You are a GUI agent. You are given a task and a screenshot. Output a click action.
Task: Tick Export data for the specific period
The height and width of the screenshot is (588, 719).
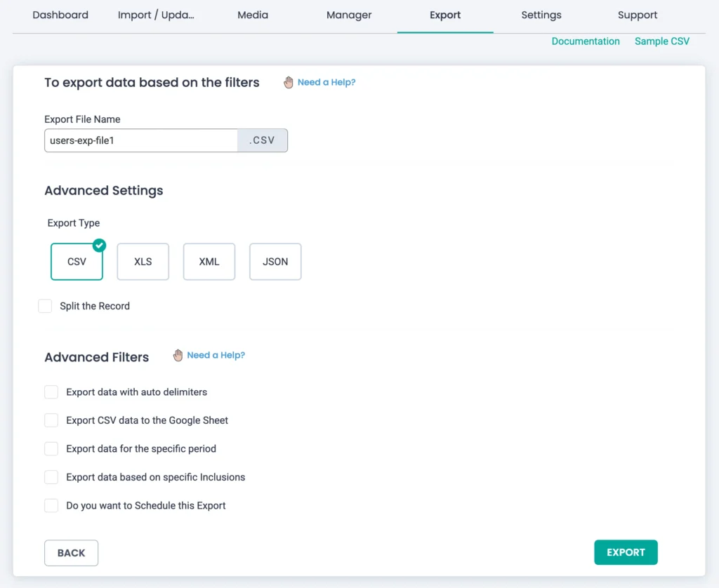click(x=51, y=448)
